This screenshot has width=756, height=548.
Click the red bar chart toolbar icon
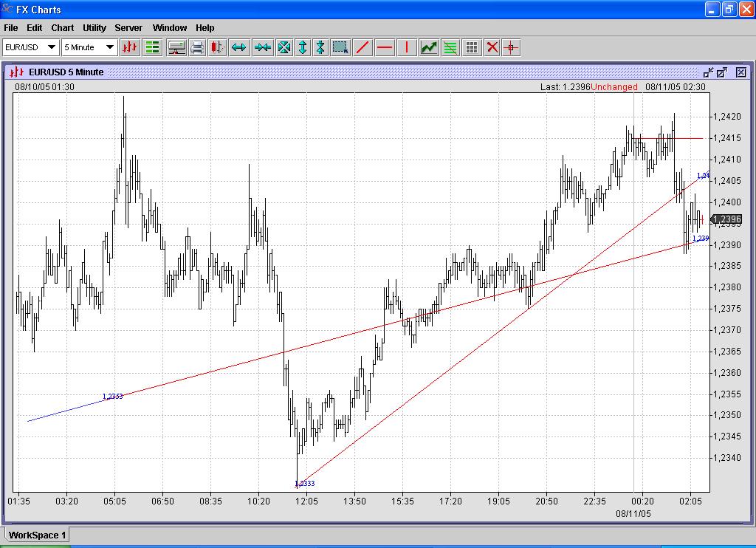tap(130, 47)
